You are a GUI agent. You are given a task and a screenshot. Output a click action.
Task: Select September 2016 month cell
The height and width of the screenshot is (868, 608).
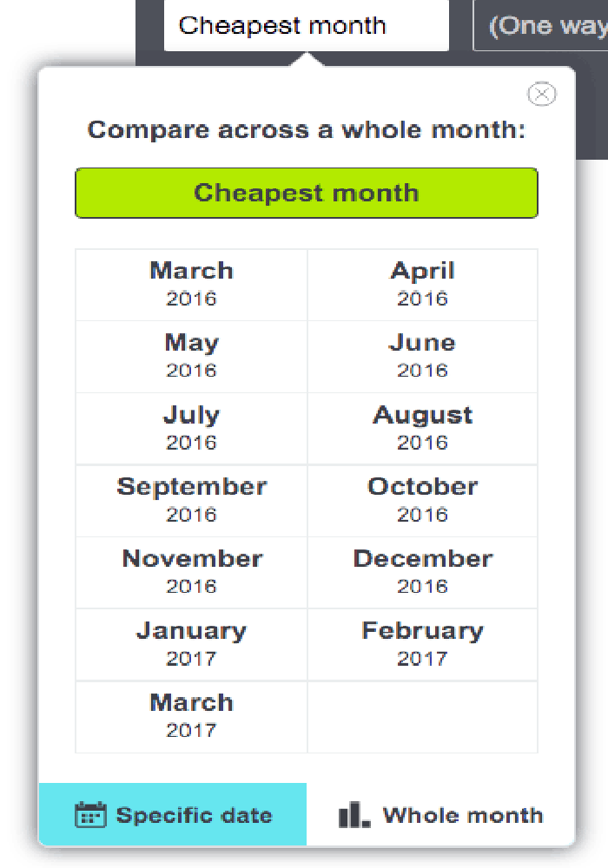(192, 501)
